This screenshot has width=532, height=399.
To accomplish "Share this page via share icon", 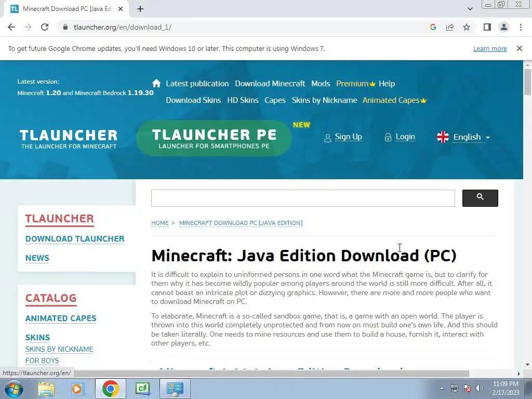I will [450, 27].
